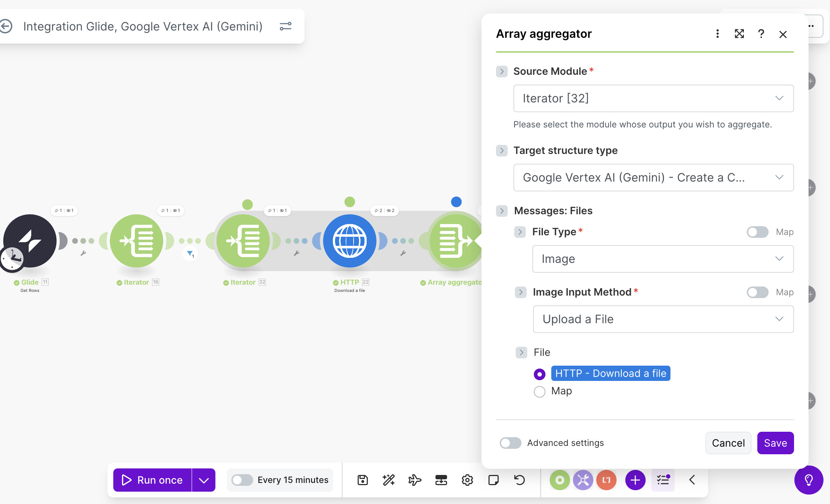
Task: Add a note using the notes icon
Action: coord(493,480)
